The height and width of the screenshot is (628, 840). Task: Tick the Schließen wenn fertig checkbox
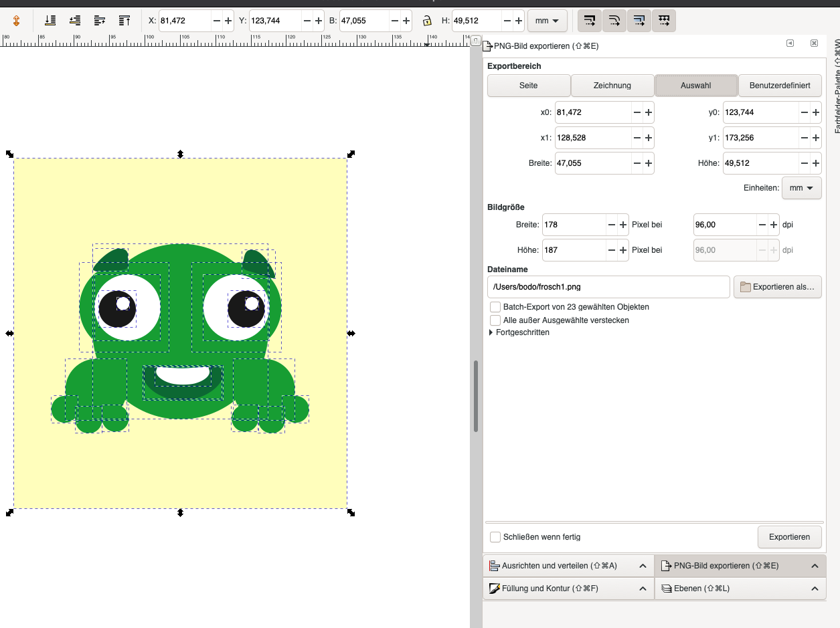[x=495, y=537]
